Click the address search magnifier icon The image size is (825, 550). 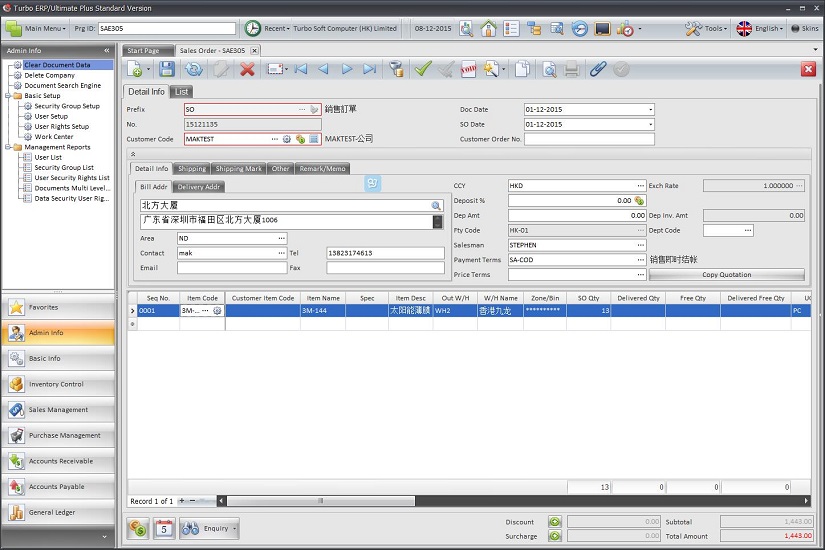click(x=436, y=206)
